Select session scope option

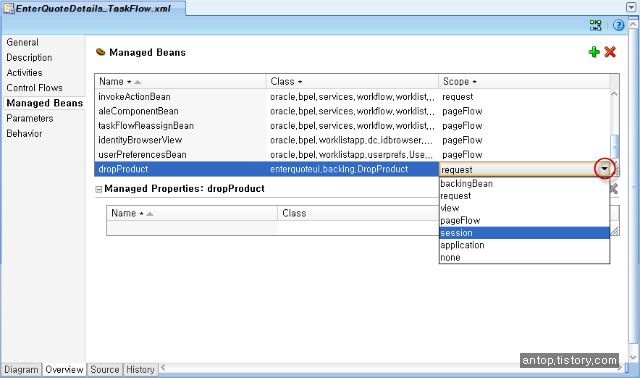(x=524, y=233)
